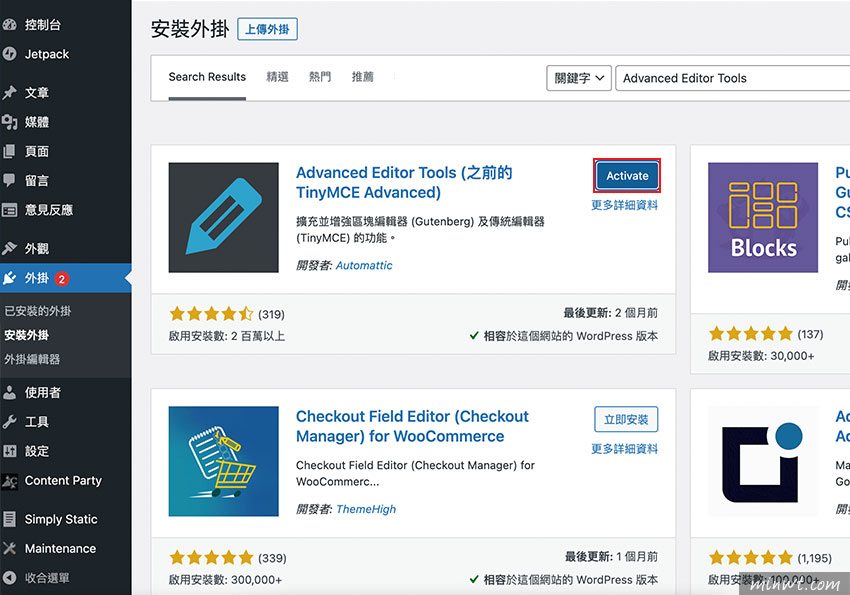Click text 啟用安裝數: 300,000+
This screenshot has width=850, height=595.
225,580
